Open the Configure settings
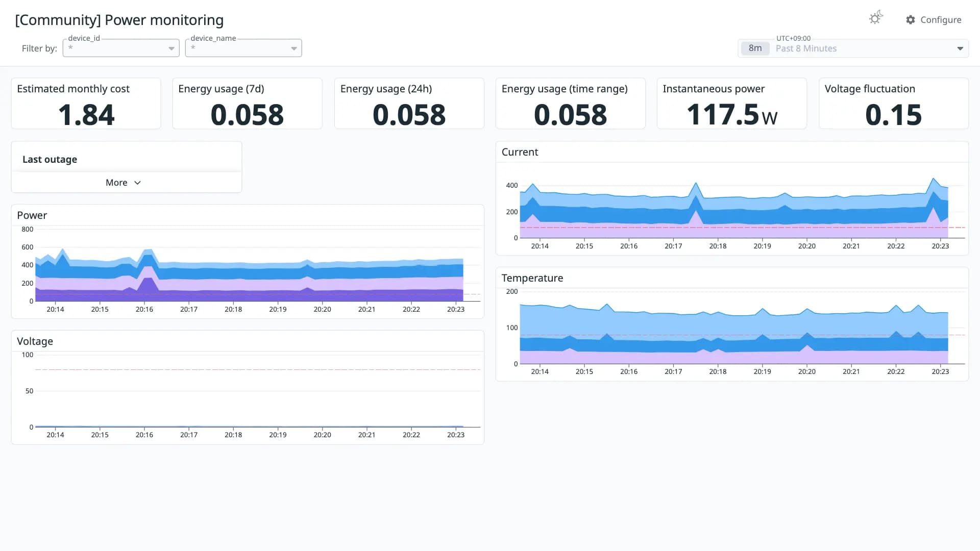980x551 pixels. (934, 20)
